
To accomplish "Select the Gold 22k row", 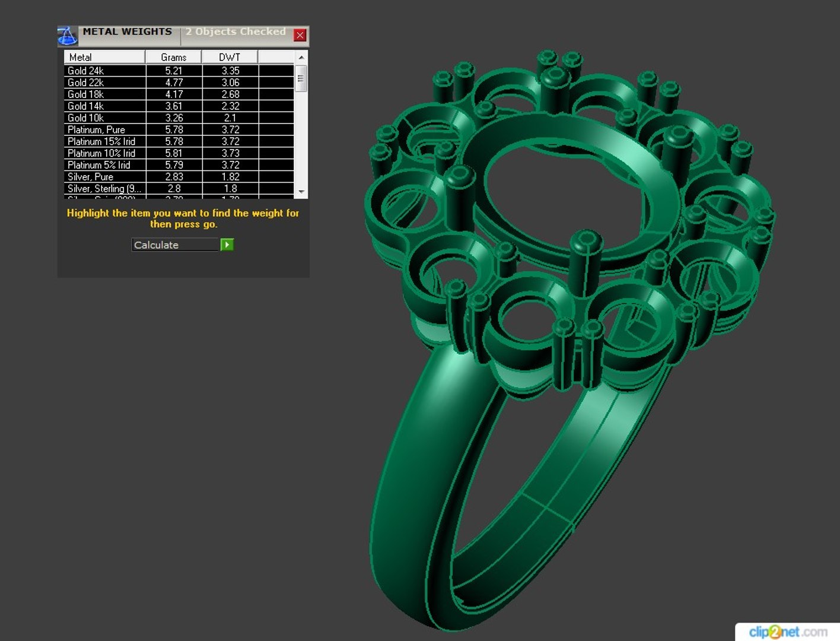I will tap(179, 82).
